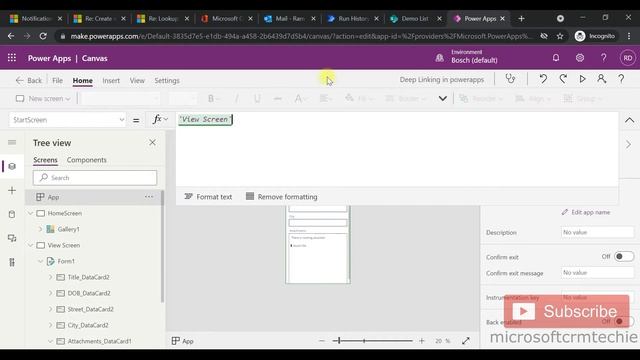Click the Description value field
This screenshot has height=360, width=640.
click(598, 232)
